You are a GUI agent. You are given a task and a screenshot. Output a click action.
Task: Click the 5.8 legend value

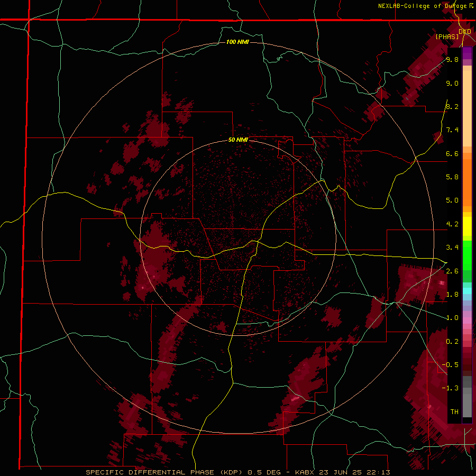tap(452, 177)
